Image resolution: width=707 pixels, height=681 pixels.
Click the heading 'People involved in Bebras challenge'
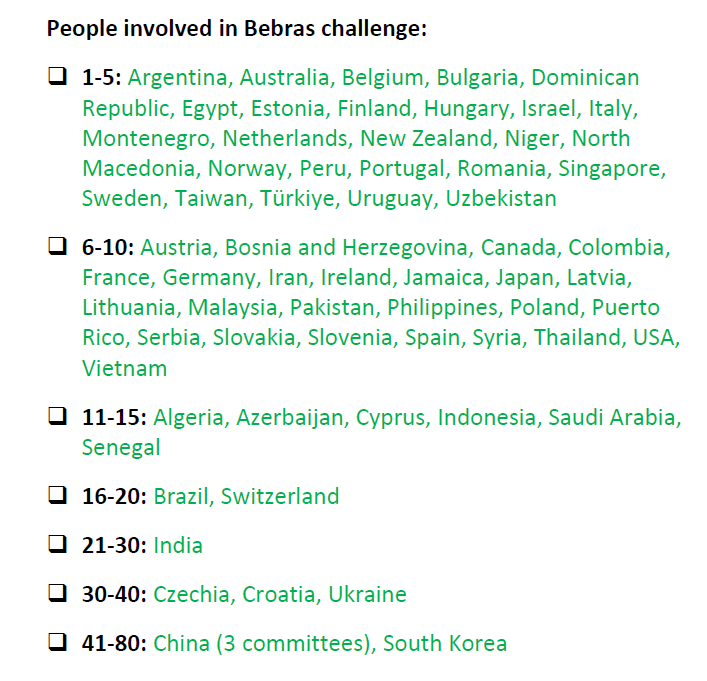pyautogui.click(x=237, y=29)
